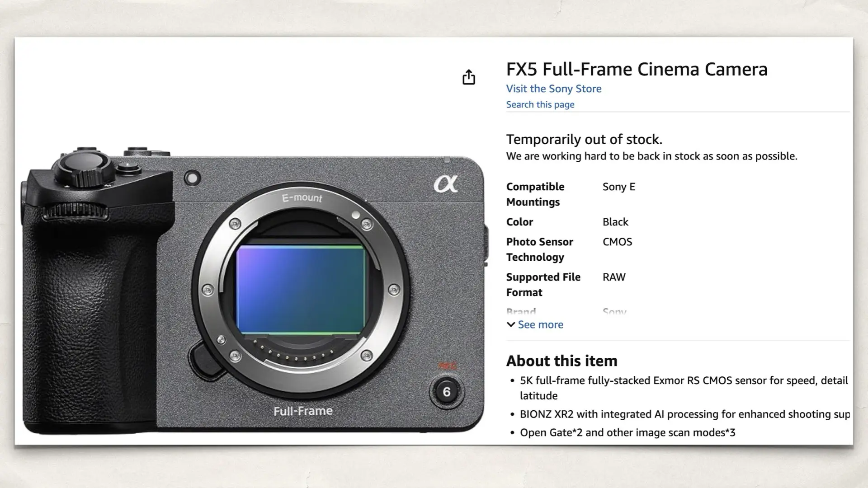
Task: Click the back in stock message
Action: [x=651, y=156]
